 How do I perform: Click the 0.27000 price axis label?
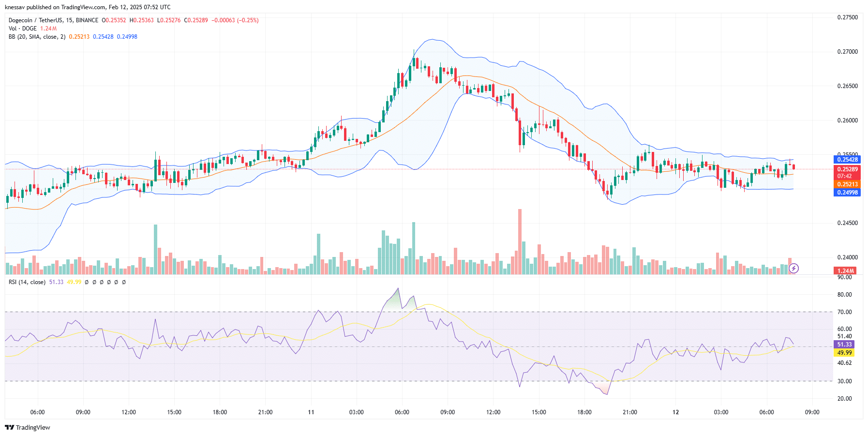(847, 52)
